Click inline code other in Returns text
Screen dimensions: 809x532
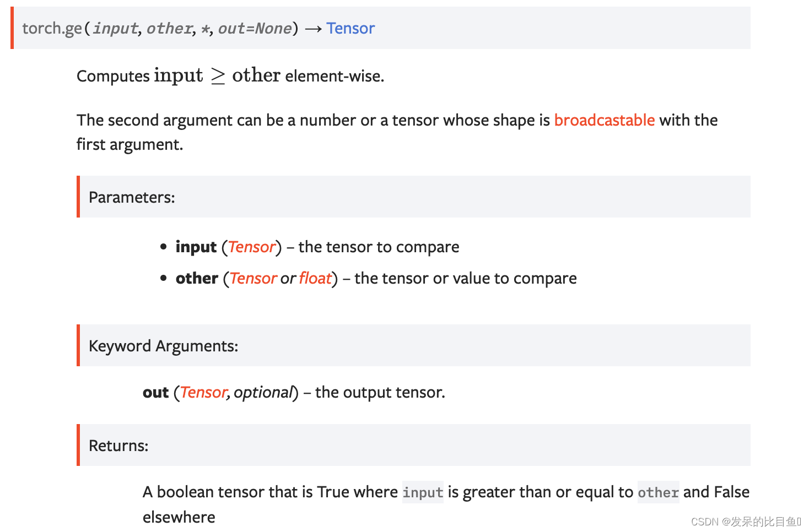click(x=658, y=492)
